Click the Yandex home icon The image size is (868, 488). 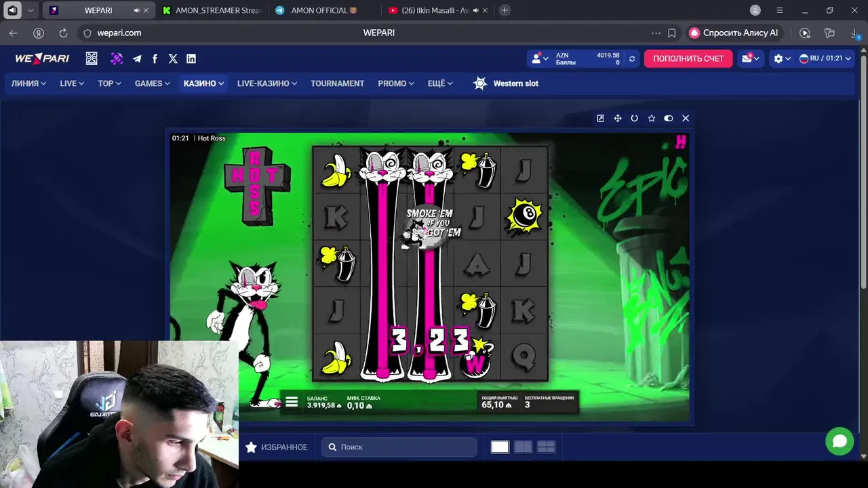pyautogui.click(x=39, y=33)
